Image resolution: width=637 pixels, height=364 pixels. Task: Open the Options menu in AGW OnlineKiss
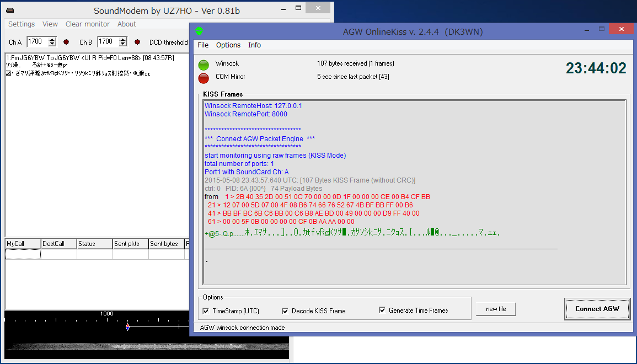[228, 45]
